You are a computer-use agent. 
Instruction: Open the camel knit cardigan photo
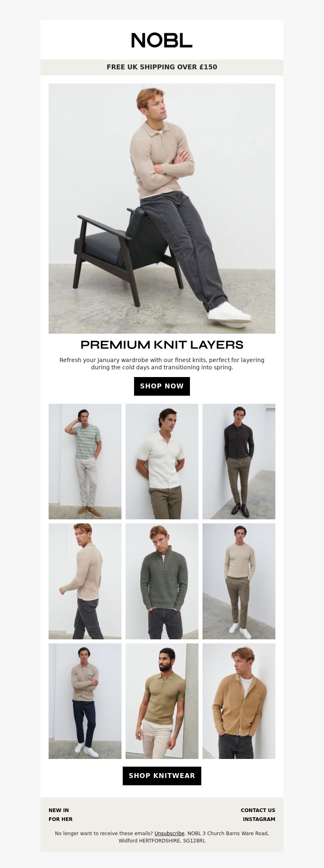point(239,701)
